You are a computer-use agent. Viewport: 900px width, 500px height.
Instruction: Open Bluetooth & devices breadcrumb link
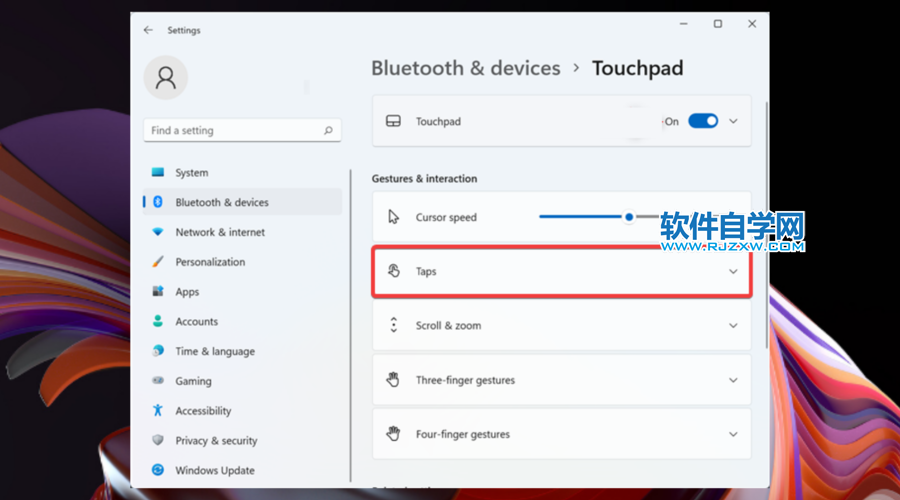(x=465, y=68)
